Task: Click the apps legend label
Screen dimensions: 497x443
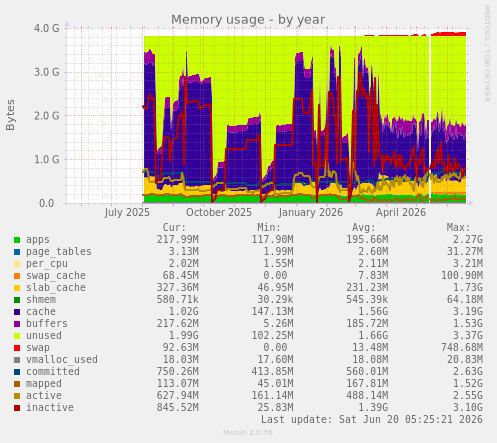Action: 38,240
